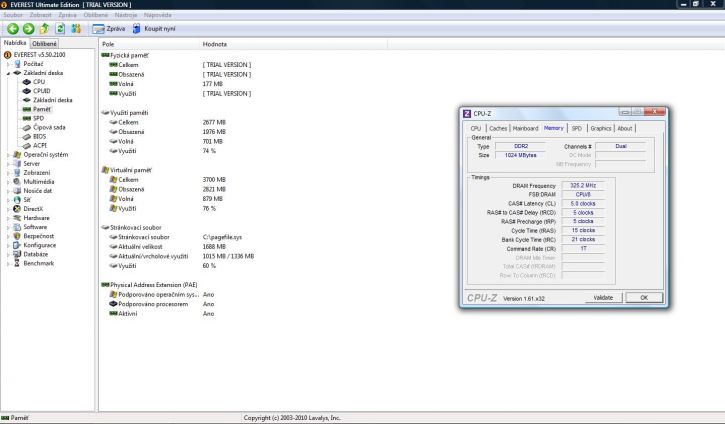Click the Hardware icon in tree
Screen dimensions: 725x424
pyautogui.click(x=17, y=218)
